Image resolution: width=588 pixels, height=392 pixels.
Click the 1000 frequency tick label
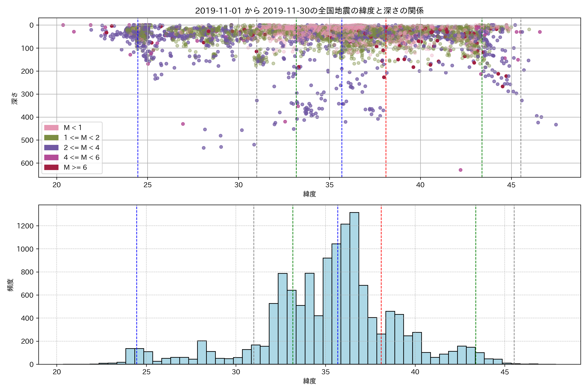point(25,249)
